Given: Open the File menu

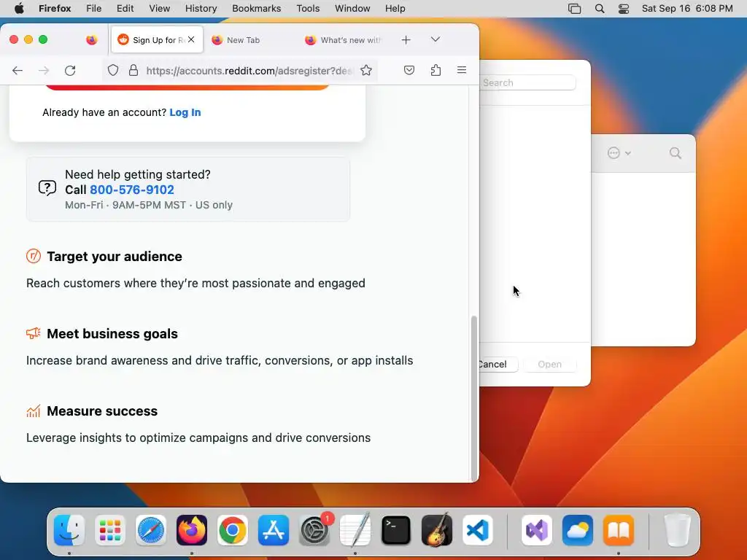Looking at the screenshot, I should coord(94,9).
